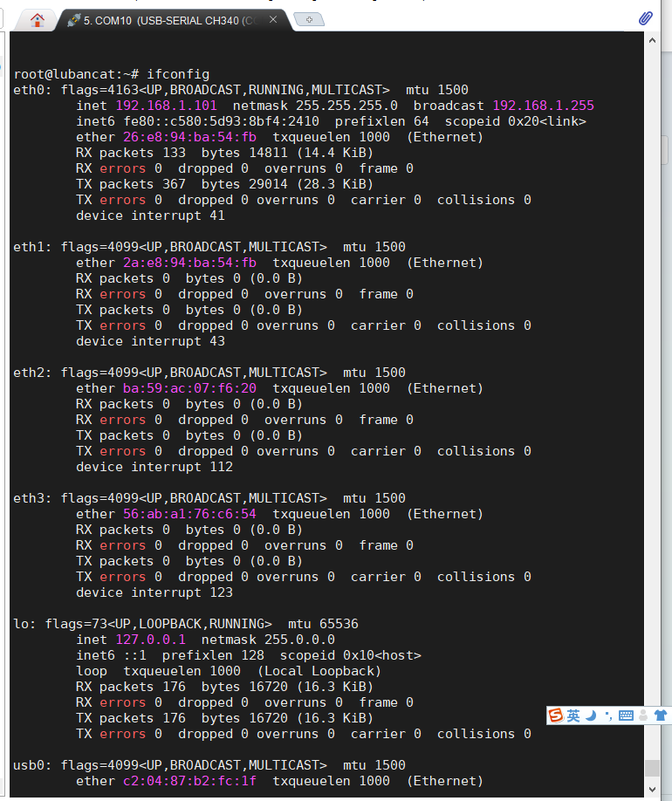Click 'netmask 255.0.0.0' text
The image size is (672, 801).
(x=268, y=640)
